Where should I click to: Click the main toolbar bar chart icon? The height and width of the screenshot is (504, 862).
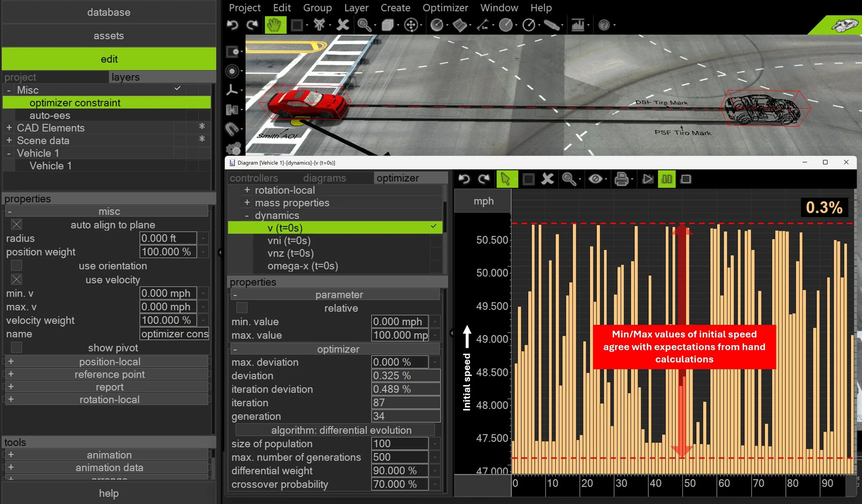pos(578,25)
